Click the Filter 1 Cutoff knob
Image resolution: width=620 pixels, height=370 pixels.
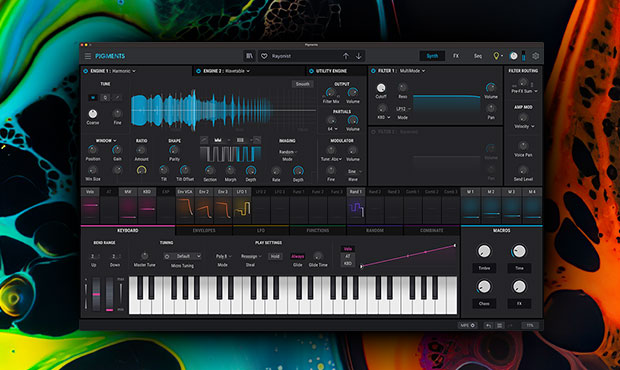click(x=381, y=88)
